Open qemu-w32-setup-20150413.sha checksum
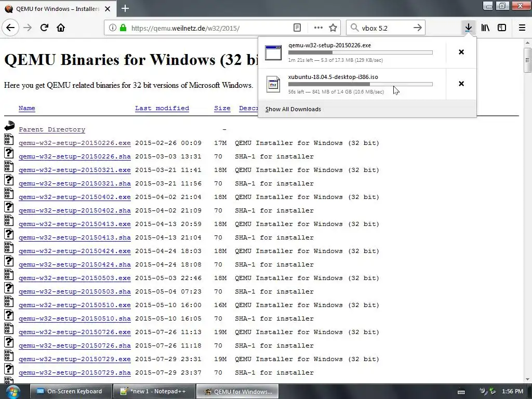532x399 pixels. coord(75,238)
